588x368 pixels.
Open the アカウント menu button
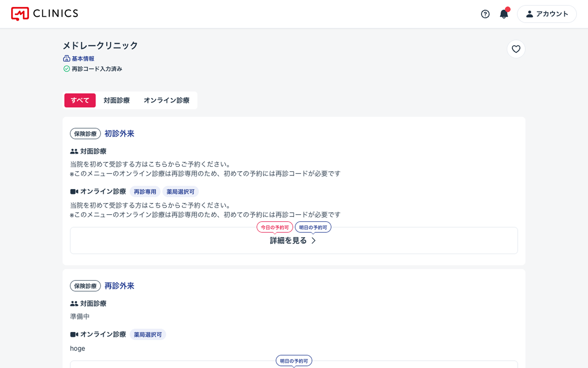[x=547, y=14]
